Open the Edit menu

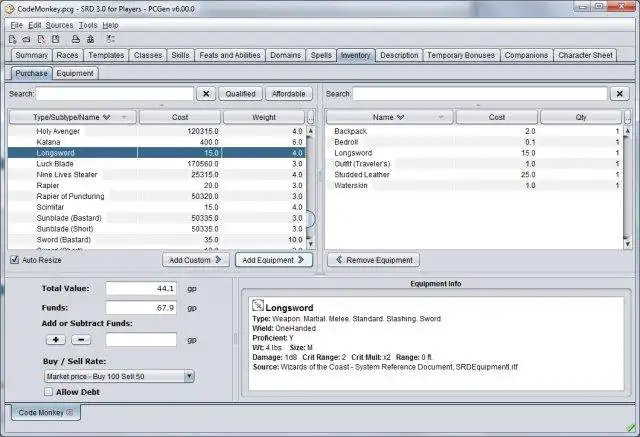35,25
